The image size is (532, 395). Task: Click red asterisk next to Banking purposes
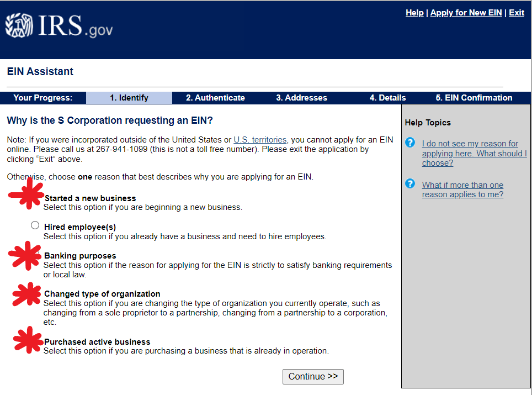pos(25,256)
